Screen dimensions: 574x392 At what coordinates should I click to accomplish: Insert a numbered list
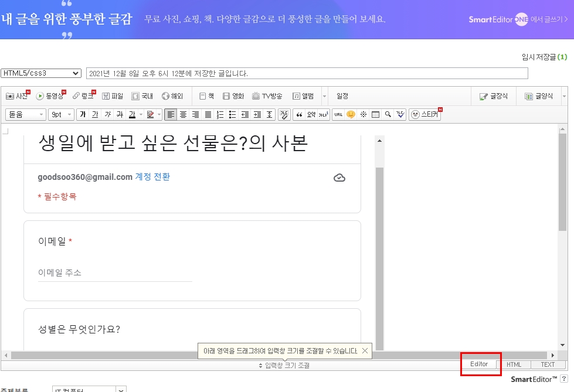(x=220, y=115)
